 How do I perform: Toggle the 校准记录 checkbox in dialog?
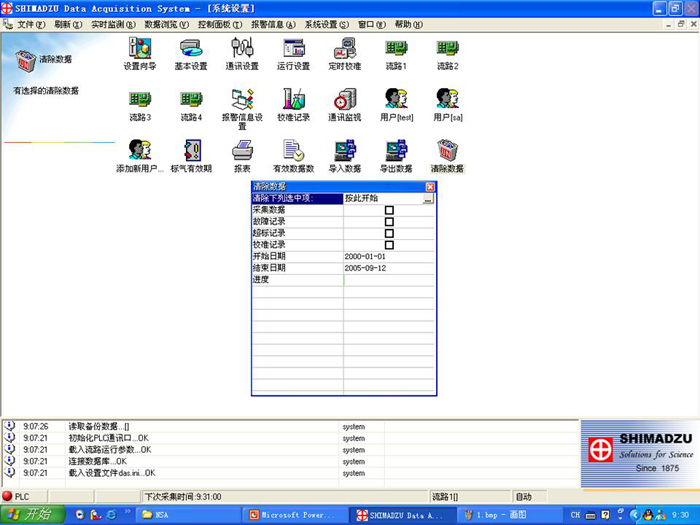pos(389,245)
